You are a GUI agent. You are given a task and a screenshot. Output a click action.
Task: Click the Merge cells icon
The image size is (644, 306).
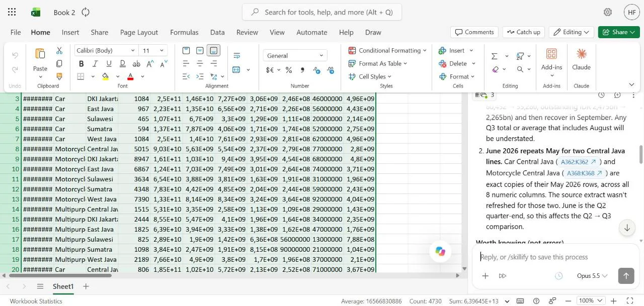click(236, 69)
